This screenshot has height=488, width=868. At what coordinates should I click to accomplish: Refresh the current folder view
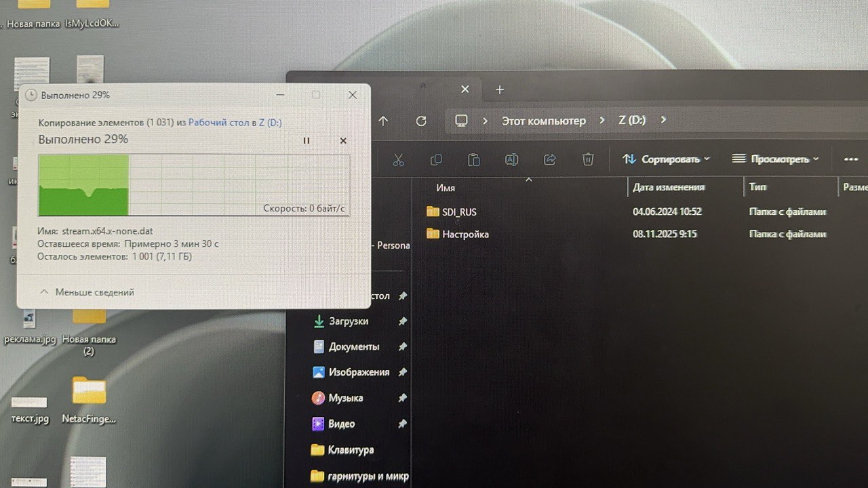coord(421,121)
